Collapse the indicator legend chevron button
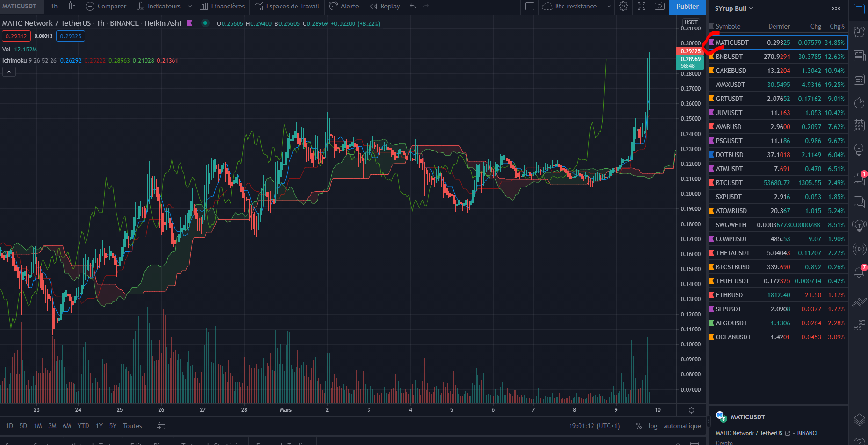The width and height of the screenshot is (868, 445). pos(9,72)
